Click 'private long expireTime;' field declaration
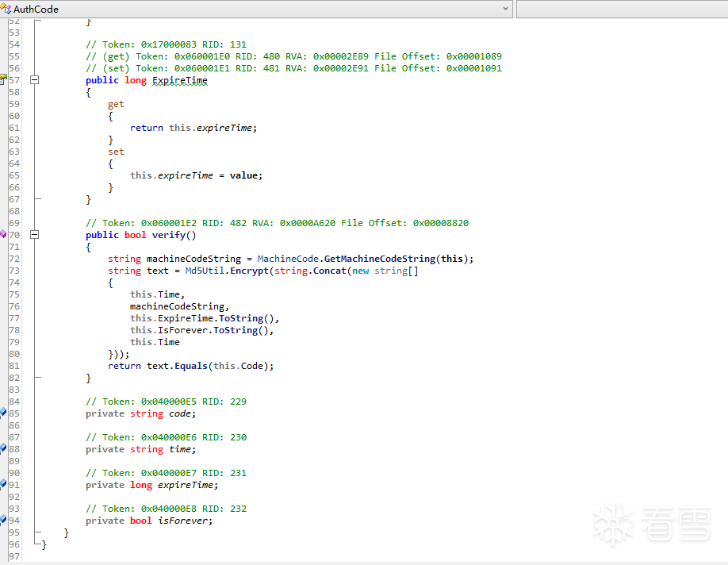This screenshot has width=728, height=565. 151,485
